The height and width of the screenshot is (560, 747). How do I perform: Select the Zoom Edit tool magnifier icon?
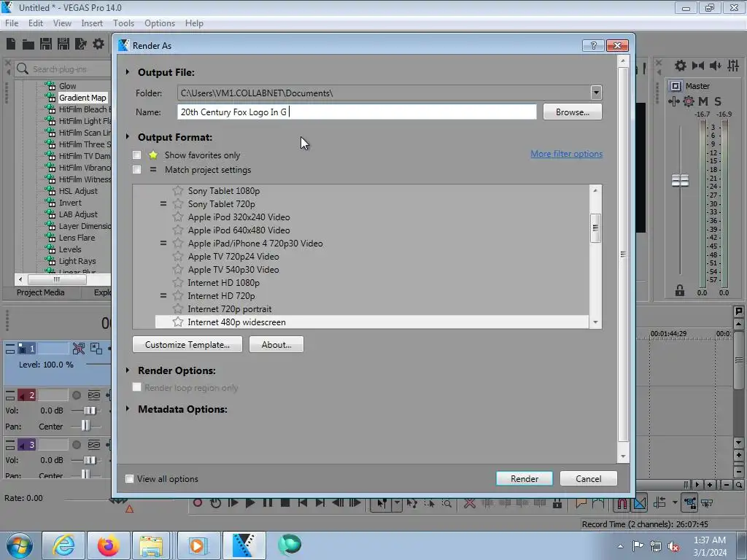(446, 503)
